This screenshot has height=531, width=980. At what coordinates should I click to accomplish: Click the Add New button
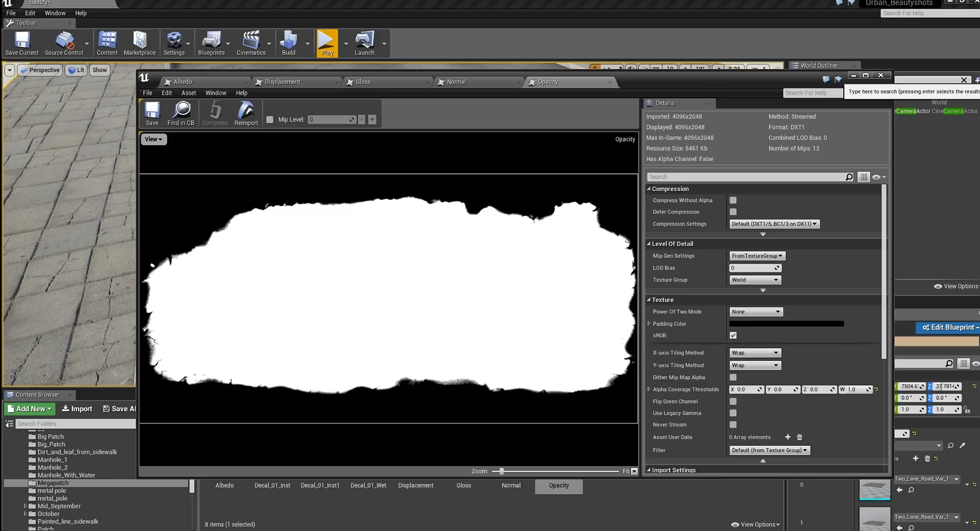pos(30,409)
